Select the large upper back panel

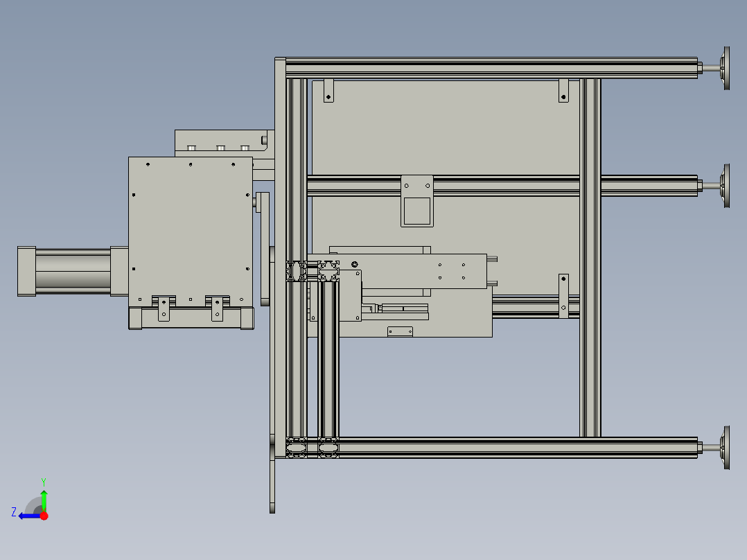coord(446,128)
